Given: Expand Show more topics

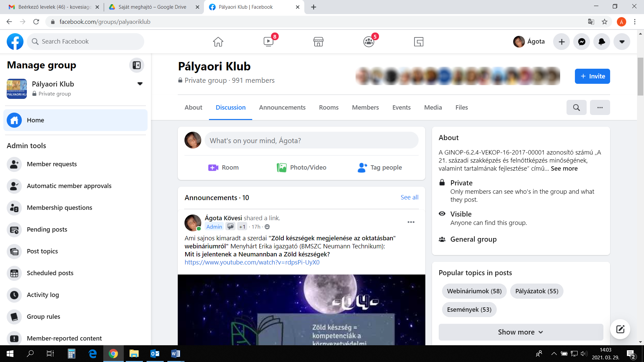Looking at the screenshot, I should point(521,332).
